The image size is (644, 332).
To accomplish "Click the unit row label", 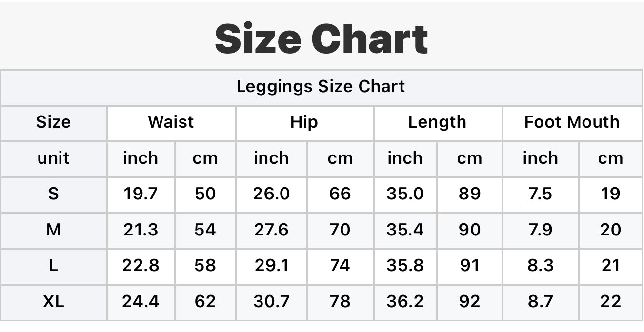I will (x=54, y=158).
